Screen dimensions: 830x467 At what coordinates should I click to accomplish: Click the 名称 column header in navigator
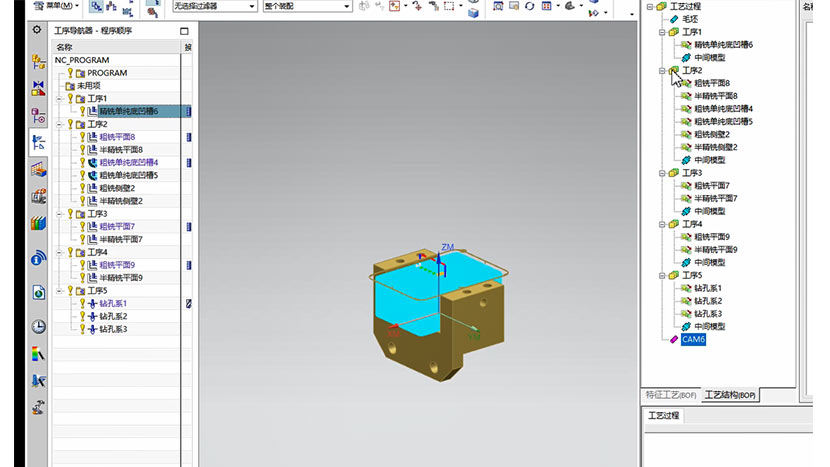click(x=65, y=47)
